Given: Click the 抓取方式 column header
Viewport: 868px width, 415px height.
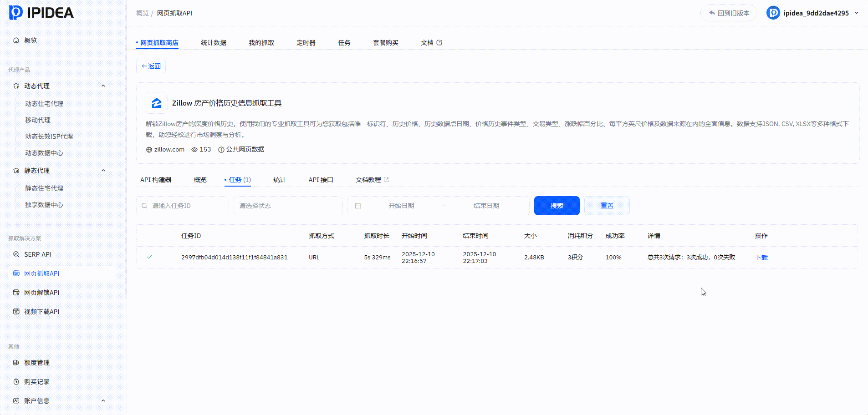Looking at the screenshot, I should click(322, 236).
